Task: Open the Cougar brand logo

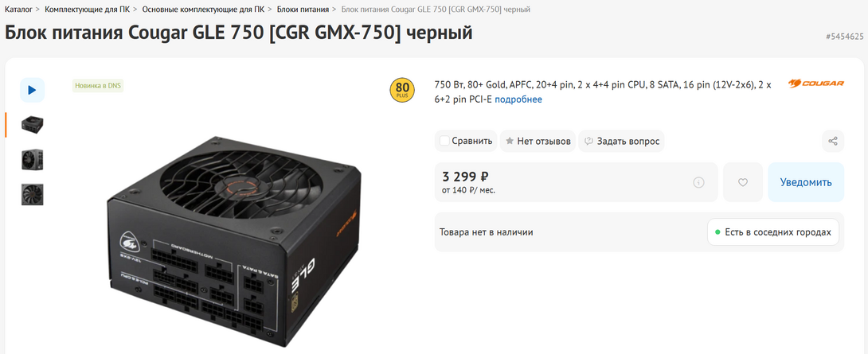Action: pyautogui.click(x=816, y=84)
